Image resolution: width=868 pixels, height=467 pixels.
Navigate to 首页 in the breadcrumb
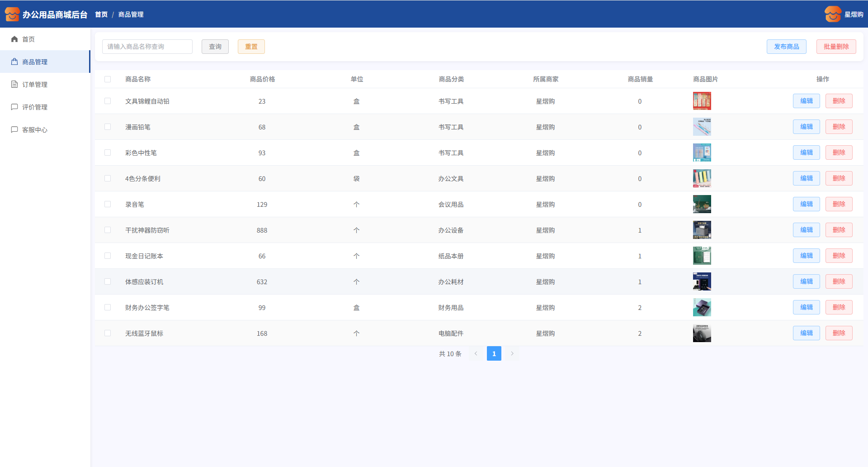click(101, 14)
